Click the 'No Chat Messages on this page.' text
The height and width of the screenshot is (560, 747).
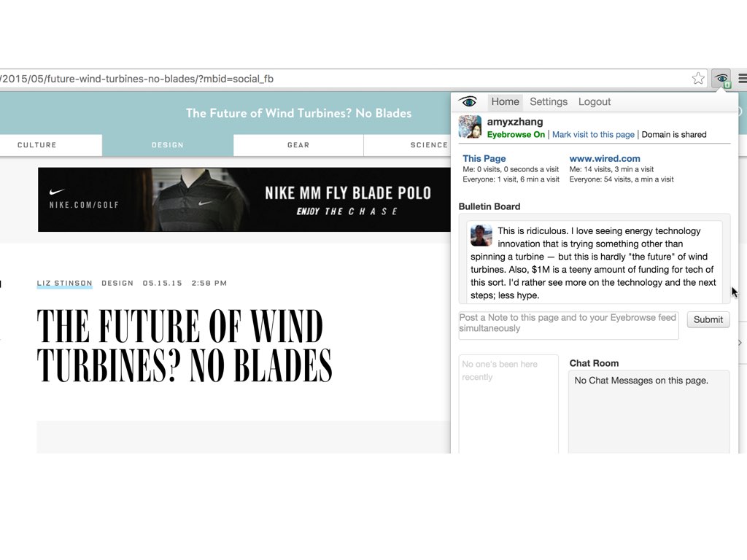coord(641,381)
